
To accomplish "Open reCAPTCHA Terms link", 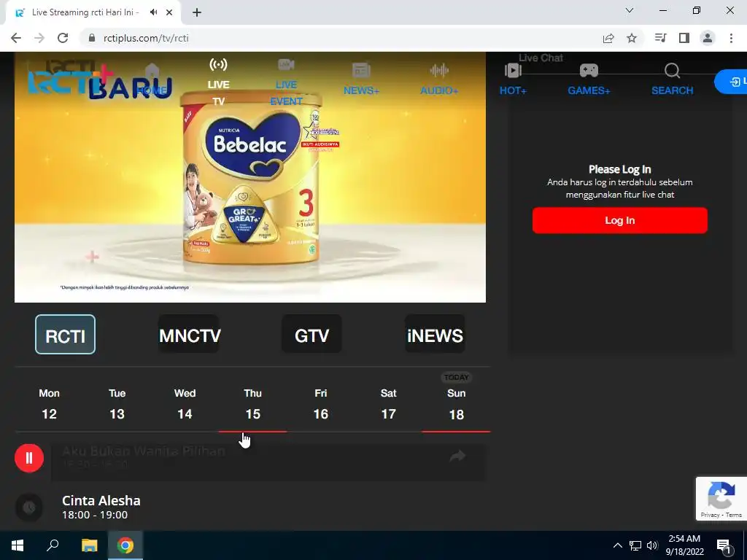I will [734, 515].
